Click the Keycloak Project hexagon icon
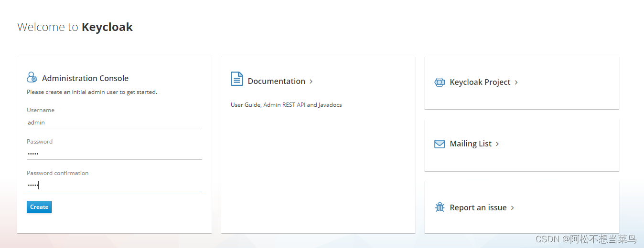 440,82
